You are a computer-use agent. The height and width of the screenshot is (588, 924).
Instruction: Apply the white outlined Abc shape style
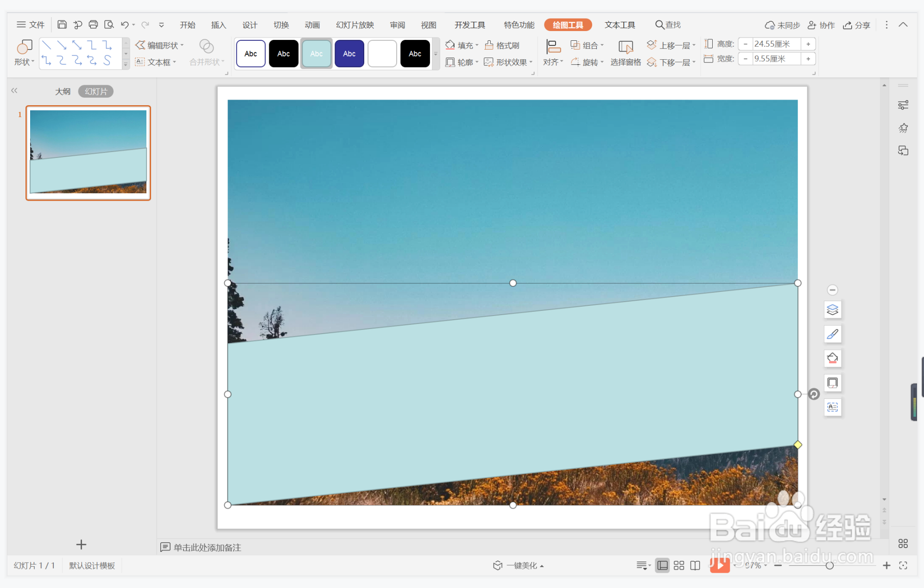point(251,54)
